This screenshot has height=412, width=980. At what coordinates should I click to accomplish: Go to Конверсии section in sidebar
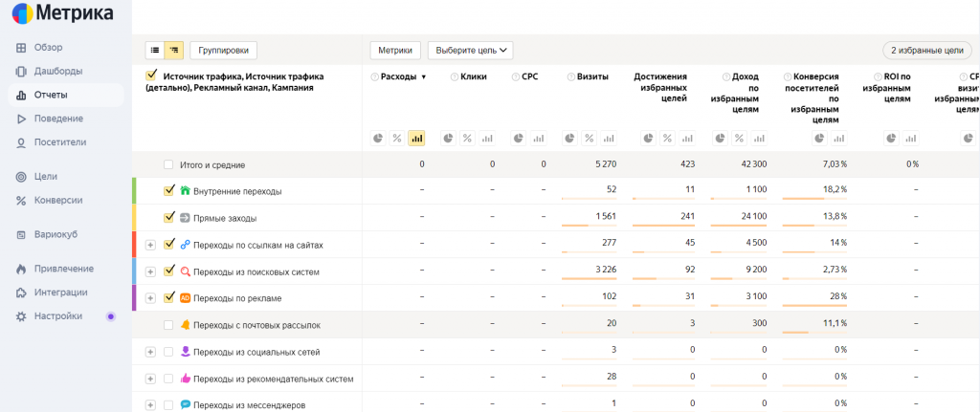pyautogui.click(x=57, y=200)
